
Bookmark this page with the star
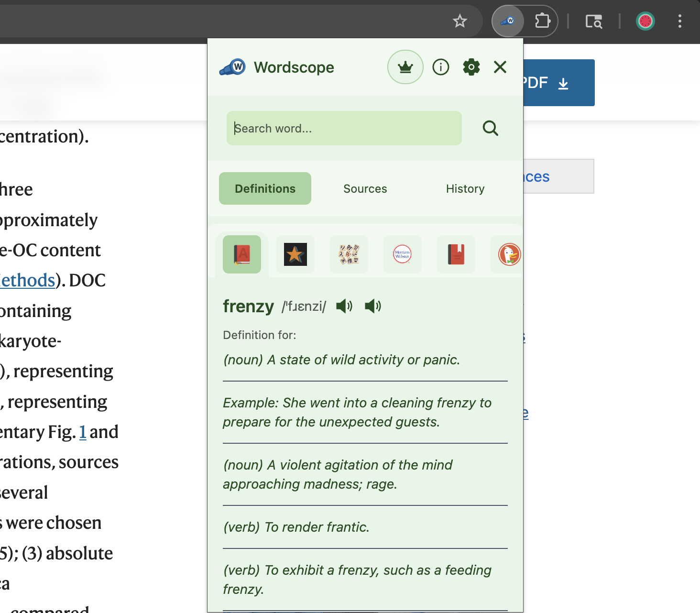pos(459,21)
